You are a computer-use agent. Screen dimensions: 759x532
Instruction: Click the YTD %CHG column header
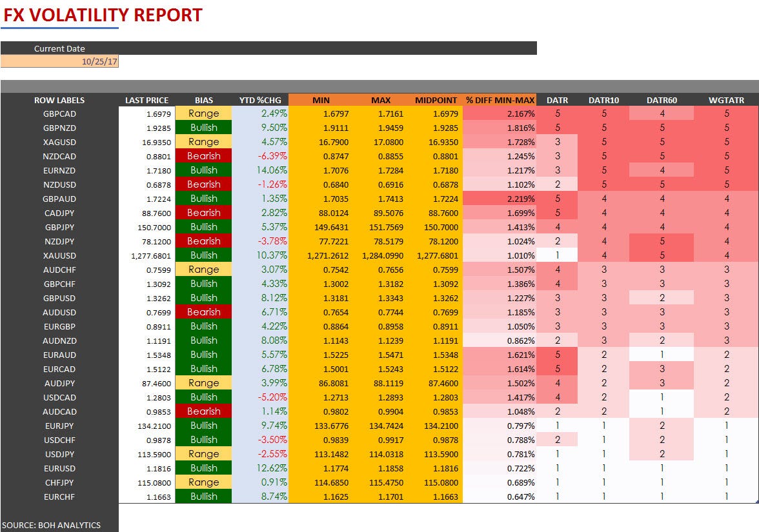(x=260, y=100)
